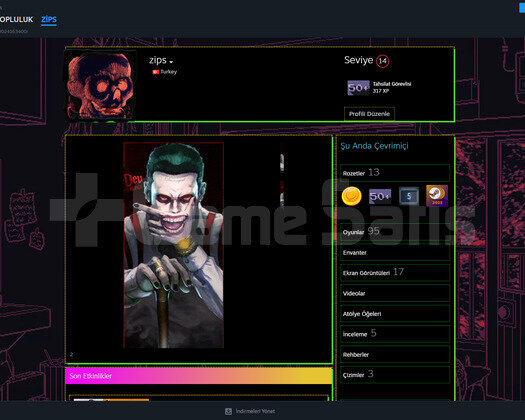Open the İnceleme 5 link

(x=395, y=334)
